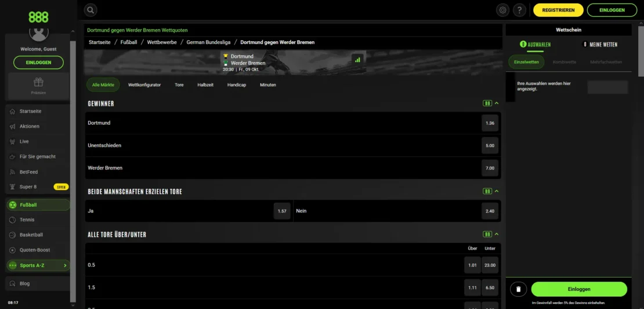The height and width of the screenshot is (309, 644).
Task: Select the Einzelwetten bet type
Action: [x=526, y=62]
